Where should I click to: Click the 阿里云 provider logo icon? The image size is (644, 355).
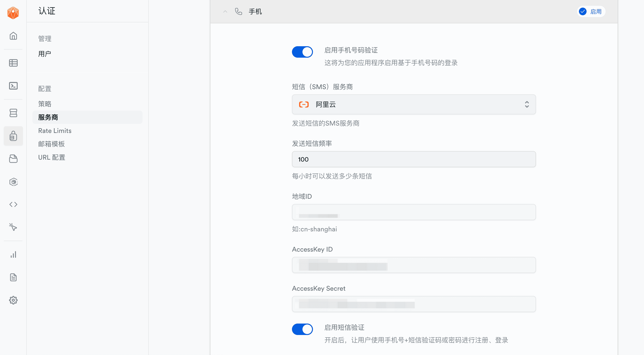(x=304, y=104)
